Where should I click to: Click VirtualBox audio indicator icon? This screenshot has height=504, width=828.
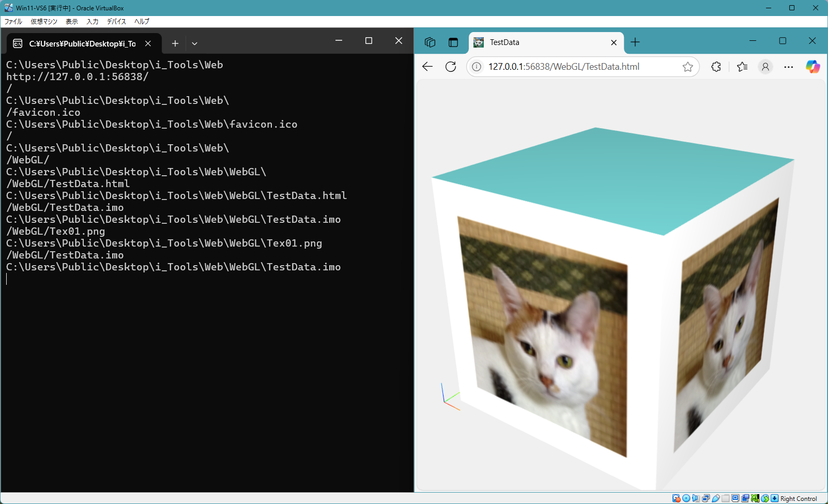tap(696, 498)
